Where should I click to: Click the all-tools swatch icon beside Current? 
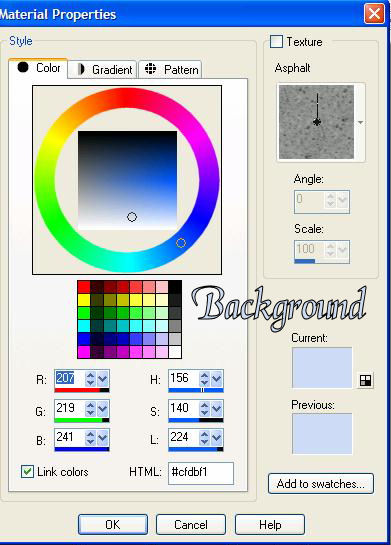pos(365,380)
